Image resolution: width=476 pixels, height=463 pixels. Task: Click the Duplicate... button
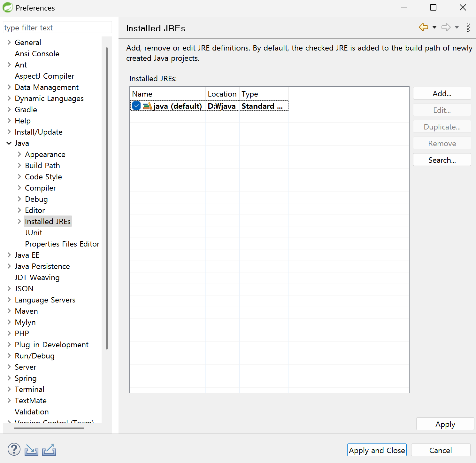442,127
